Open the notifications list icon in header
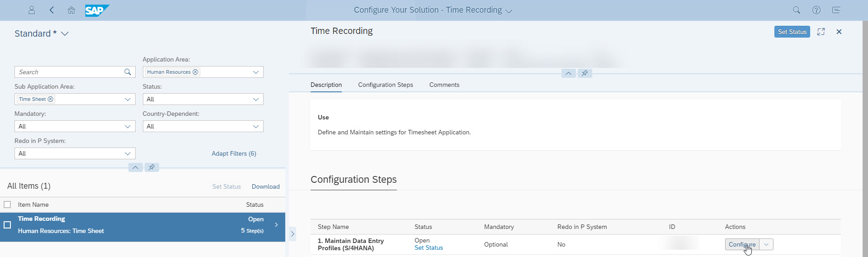868x257 pixels. [836, 10]
